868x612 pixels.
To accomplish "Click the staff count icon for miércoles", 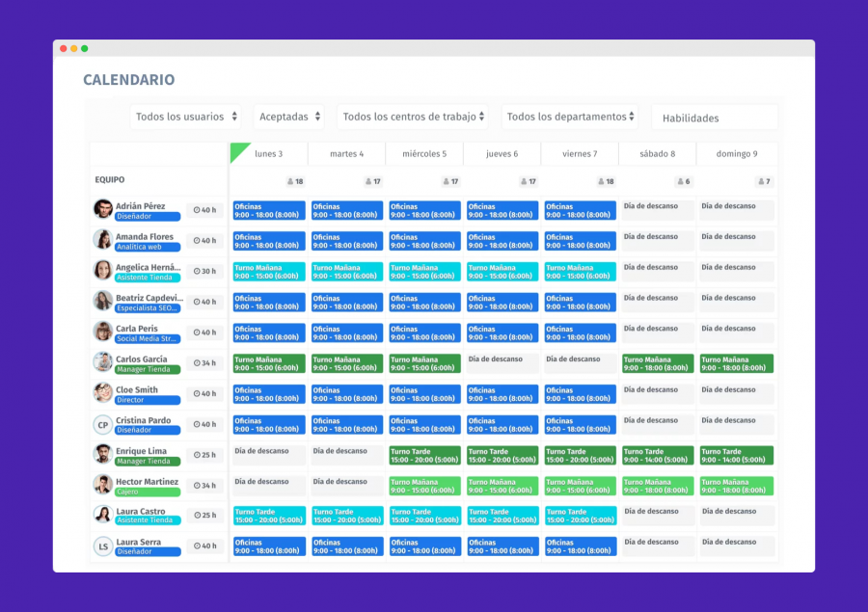I will coord(446,181).
